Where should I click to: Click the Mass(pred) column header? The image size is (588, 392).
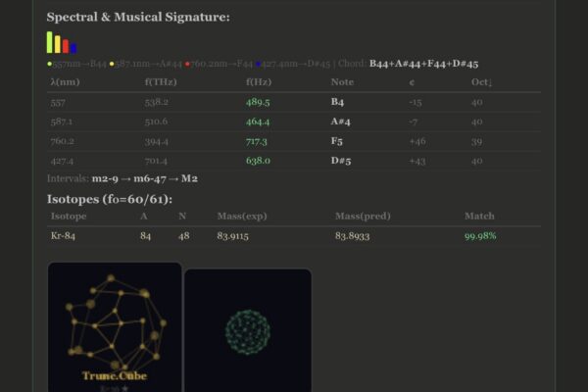point(362,216)
